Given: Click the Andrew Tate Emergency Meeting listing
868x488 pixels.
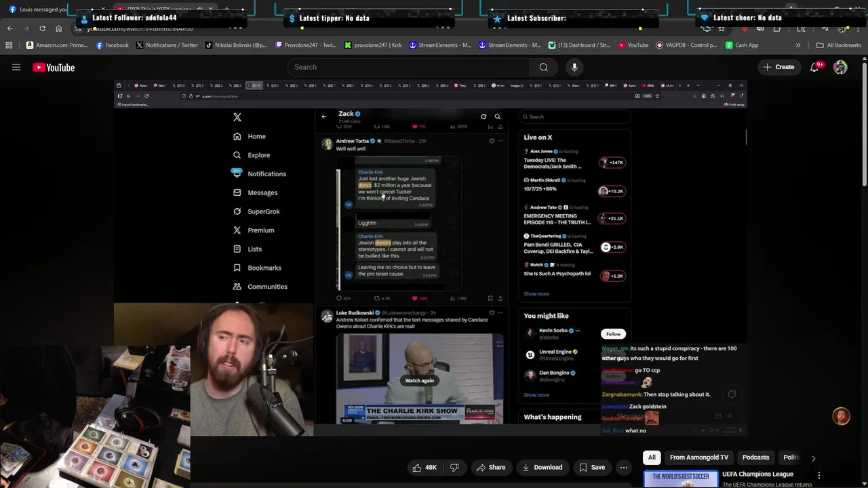Looking at the screenshot, I should 574,216.
